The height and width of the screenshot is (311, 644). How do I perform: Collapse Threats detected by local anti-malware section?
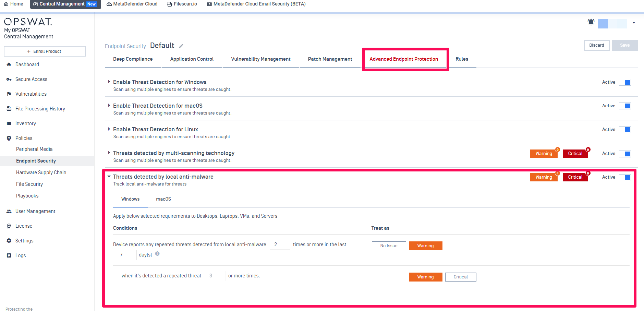click(x=109, y=177)
